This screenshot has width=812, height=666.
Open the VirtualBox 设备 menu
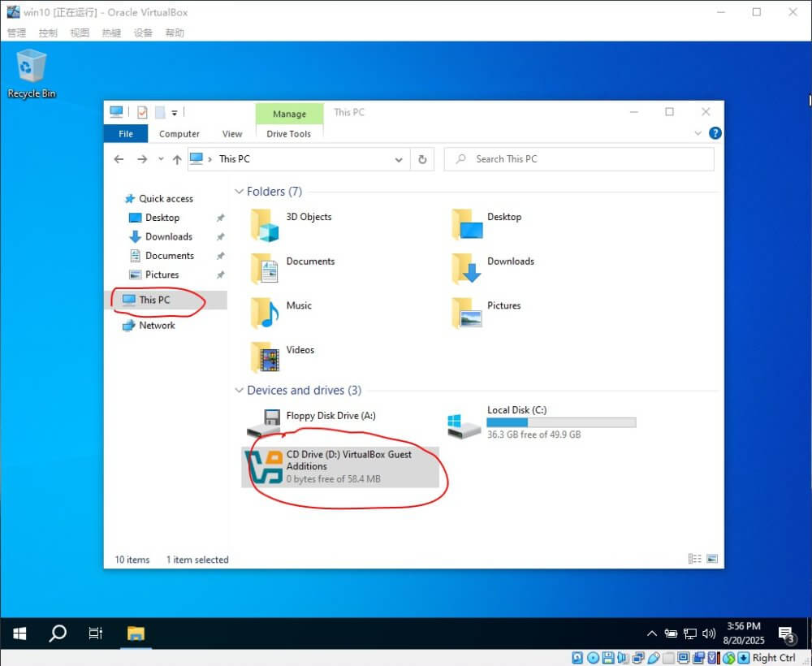tap(143, 33)
